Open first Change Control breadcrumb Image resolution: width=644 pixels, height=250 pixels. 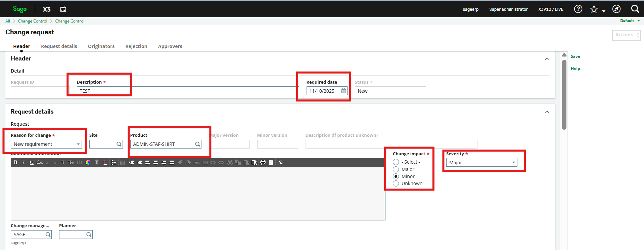[x=33, y=21]
